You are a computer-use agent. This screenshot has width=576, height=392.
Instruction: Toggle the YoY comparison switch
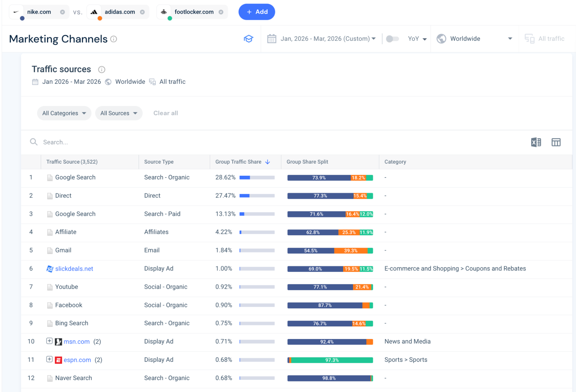click(x=392, y=39)
